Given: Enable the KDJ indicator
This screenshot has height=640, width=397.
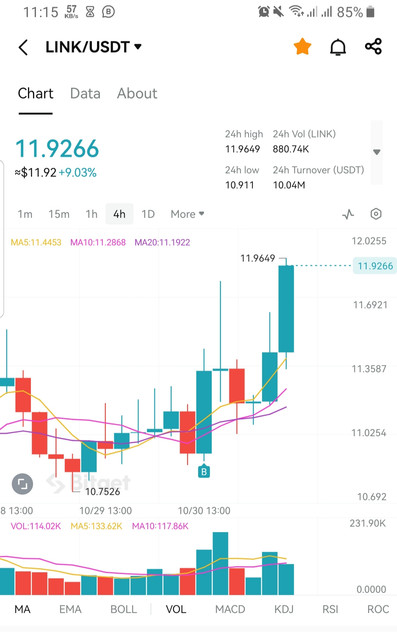Looking at the screenshot, I should pos(284,609).
